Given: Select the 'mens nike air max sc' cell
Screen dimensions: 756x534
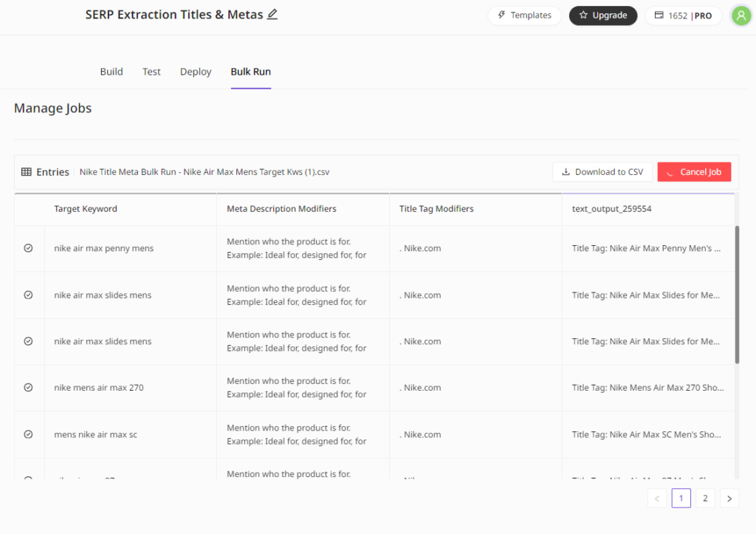Looking at the screenshot, I should [x=131, y=434].
